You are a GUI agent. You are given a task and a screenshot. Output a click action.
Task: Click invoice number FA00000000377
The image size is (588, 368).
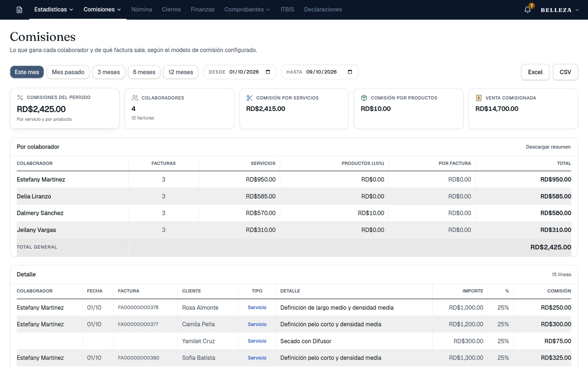point(138,324)
